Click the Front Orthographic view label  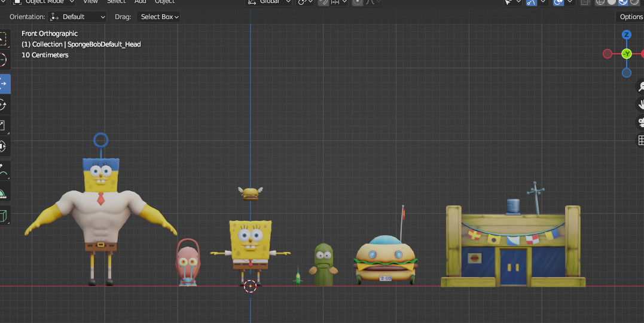coord(50,33)
